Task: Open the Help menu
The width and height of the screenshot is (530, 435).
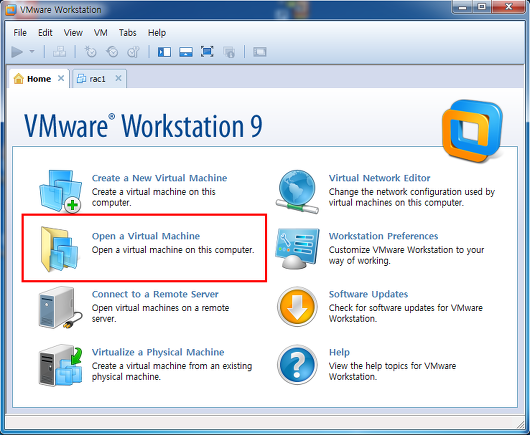Action: (x=157, y=33)
